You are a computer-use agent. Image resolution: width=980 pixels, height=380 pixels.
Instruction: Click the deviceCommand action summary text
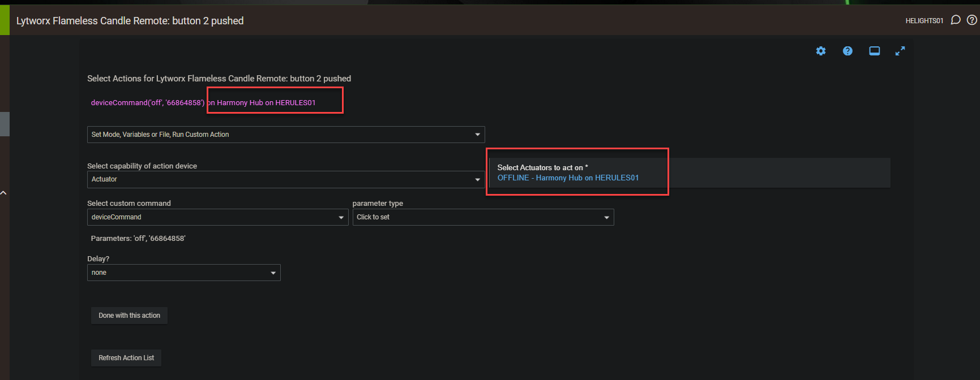click(203, 102)
